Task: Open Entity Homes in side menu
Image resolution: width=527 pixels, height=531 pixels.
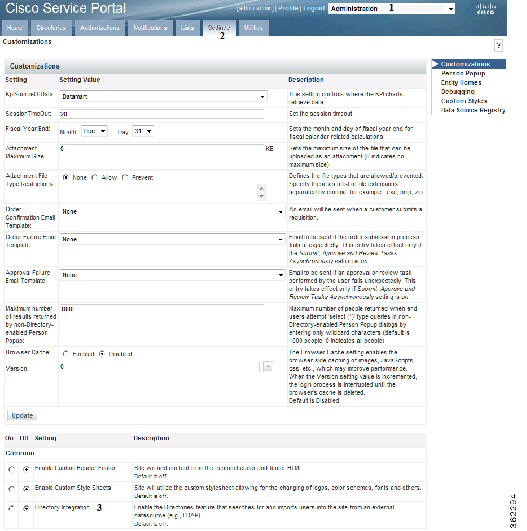Action: [461, 83]
